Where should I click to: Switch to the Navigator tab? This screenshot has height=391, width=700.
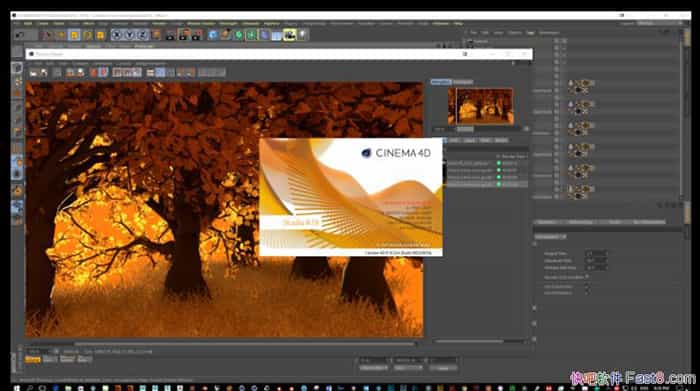pyautogui.click(x=441, y=82)
